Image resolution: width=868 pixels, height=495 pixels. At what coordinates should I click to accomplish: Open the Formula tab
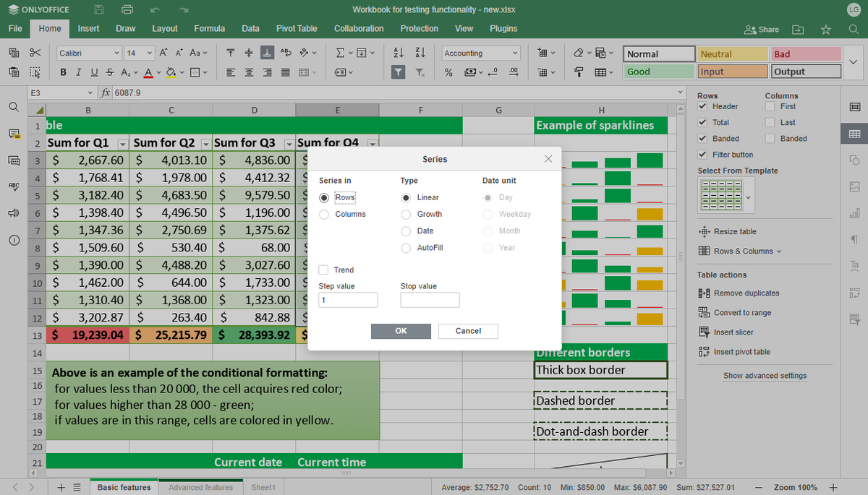click(x=209, y=28)
